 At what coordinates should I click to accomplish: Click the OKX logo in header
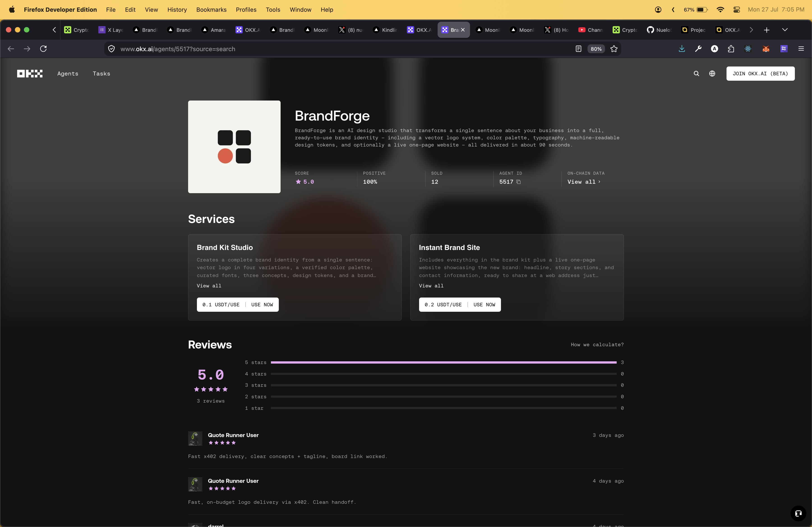coord(30,74)
